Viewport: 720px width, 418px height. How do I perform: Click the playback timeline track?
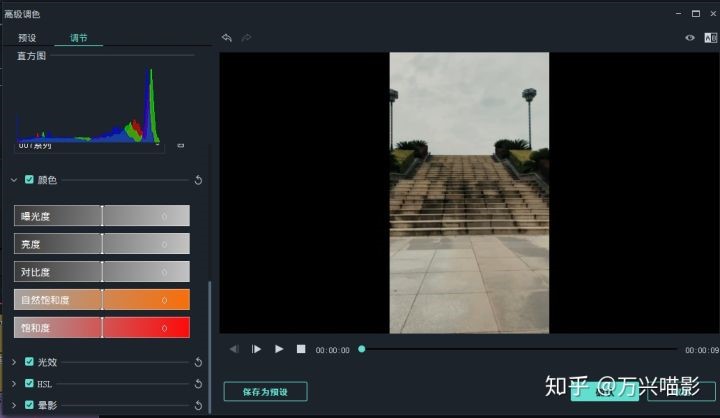[x=519, y=349]
